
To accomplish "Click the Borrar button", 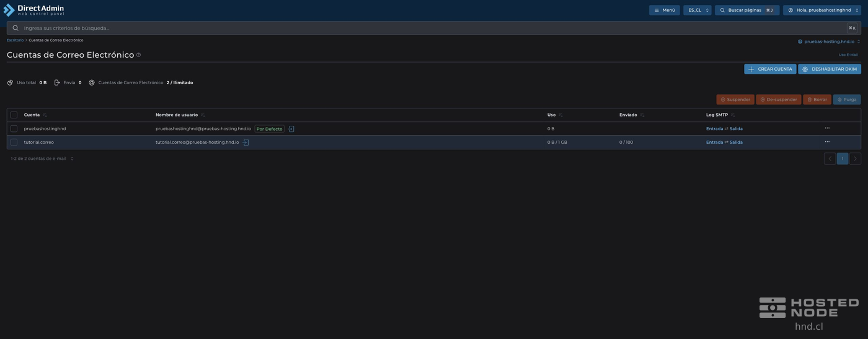I will point(817,99).
